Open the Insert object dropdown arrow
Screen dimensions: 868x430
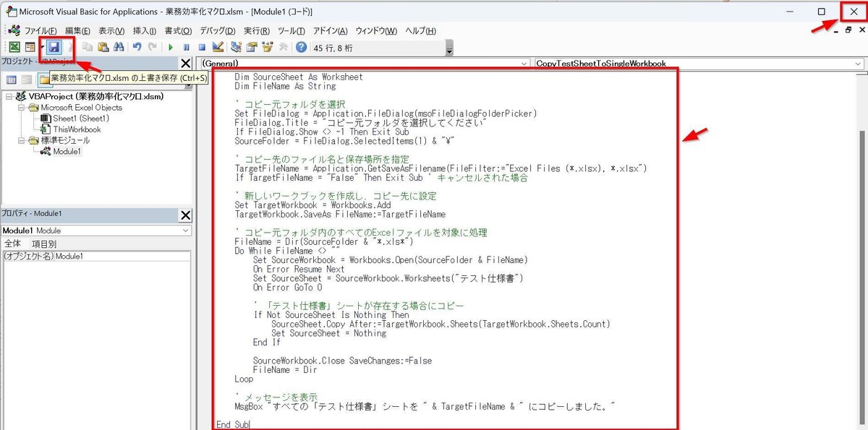[x=41, y=47]
